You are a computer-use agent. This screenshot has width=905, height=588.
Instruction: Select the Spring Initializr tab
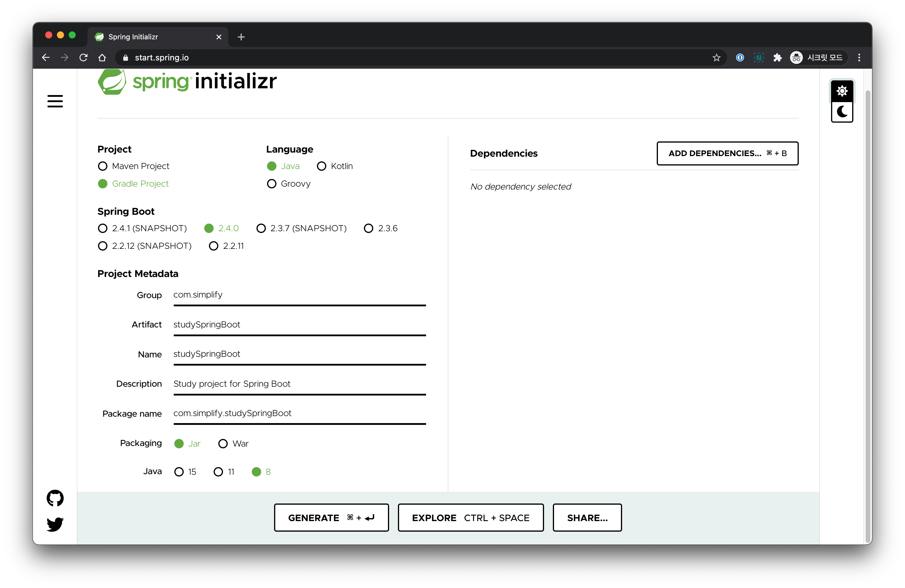[152, 37]
